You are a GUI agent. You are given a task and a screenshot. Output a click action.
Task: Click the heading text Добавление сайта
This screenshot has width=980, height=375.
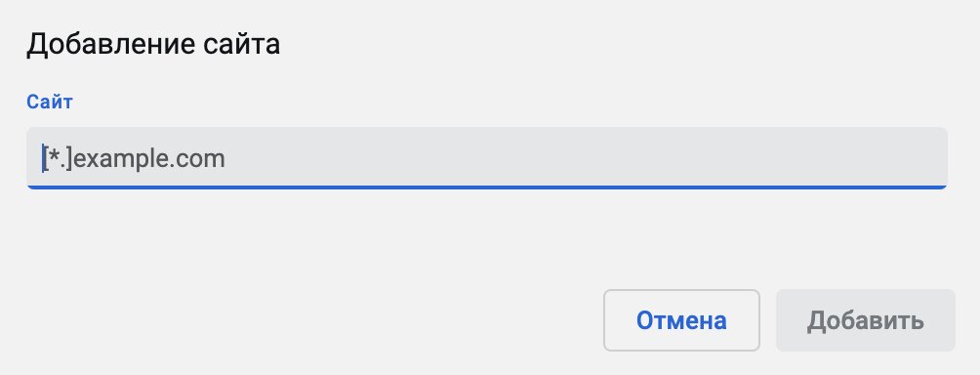coord(153,45)
